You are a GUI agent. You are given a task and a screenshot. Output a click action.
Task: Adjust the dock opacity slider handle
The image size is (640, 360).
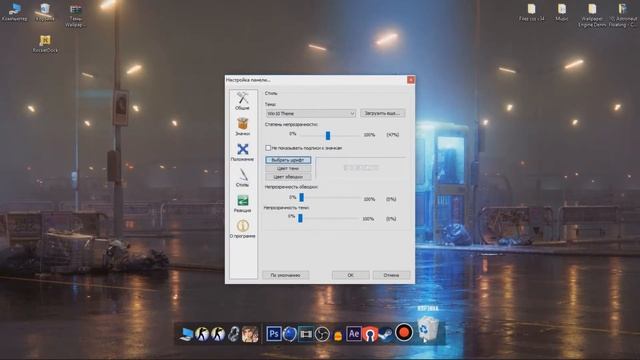pyautogui.click(x=328, y=135)
